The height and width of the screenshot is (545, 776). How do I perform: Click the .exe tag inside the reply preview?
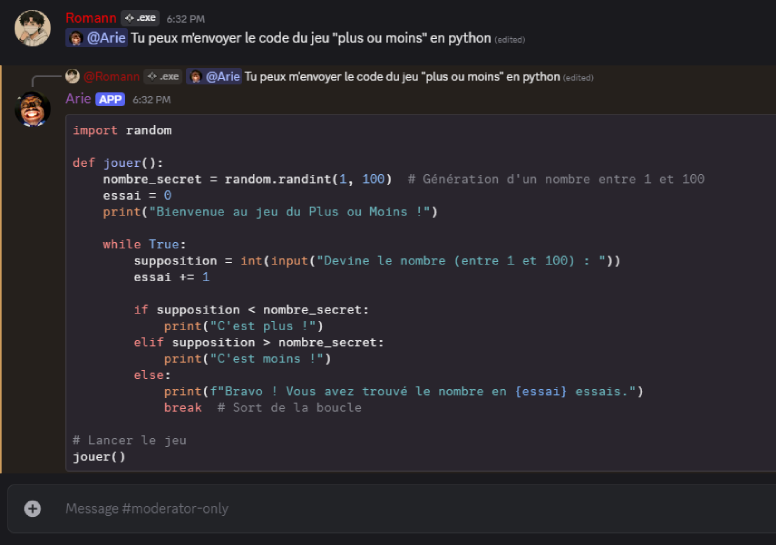[x=162, y=76]
